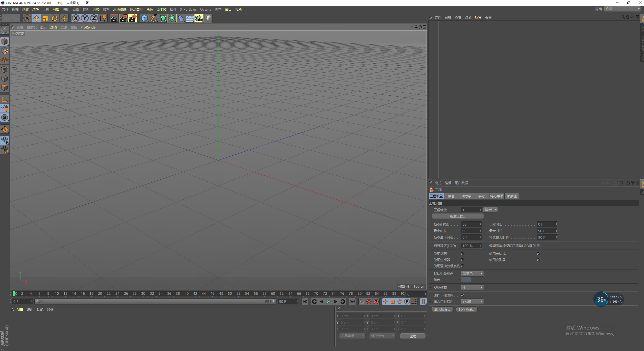Add a Camera object from toolbar
The height and width of the screenshot is (351, 644).
(199, 18)
